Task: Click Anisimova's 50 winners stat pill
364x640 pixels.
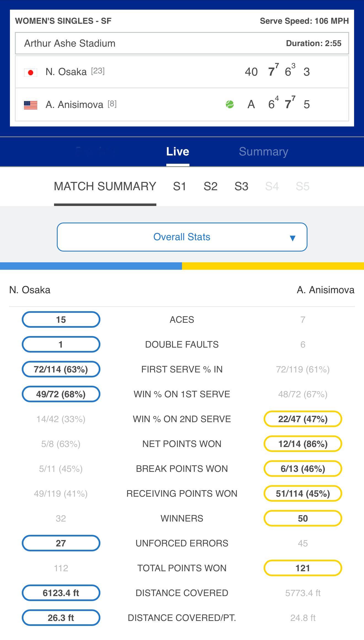Action: [x=303, y=518]
